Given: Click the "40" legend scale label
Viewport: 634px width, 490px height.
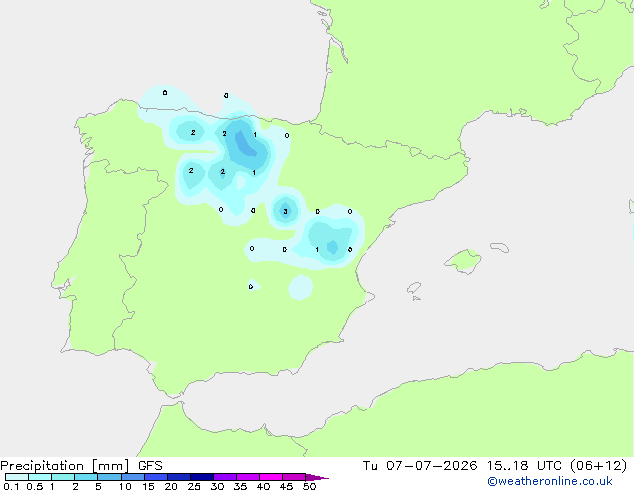Looking at the screenshot, I should [x=263, y=486].
